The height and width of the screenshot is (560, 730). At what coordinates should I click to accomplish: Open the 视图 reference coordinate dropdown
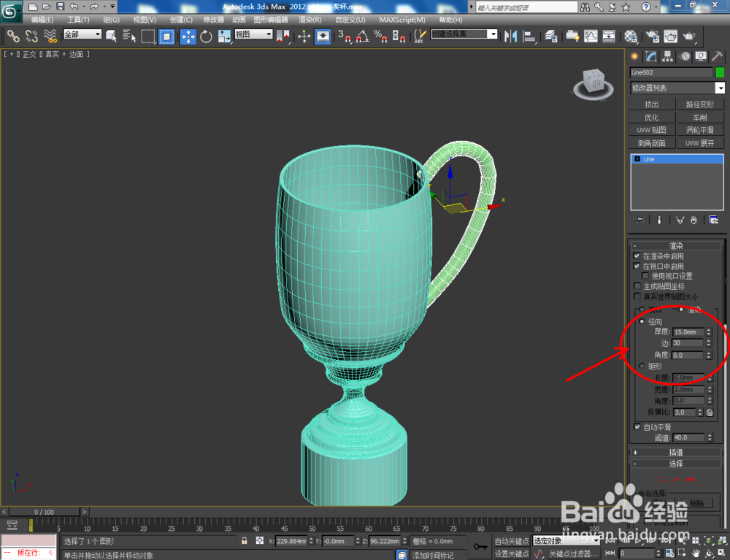(x=253, y=34)
